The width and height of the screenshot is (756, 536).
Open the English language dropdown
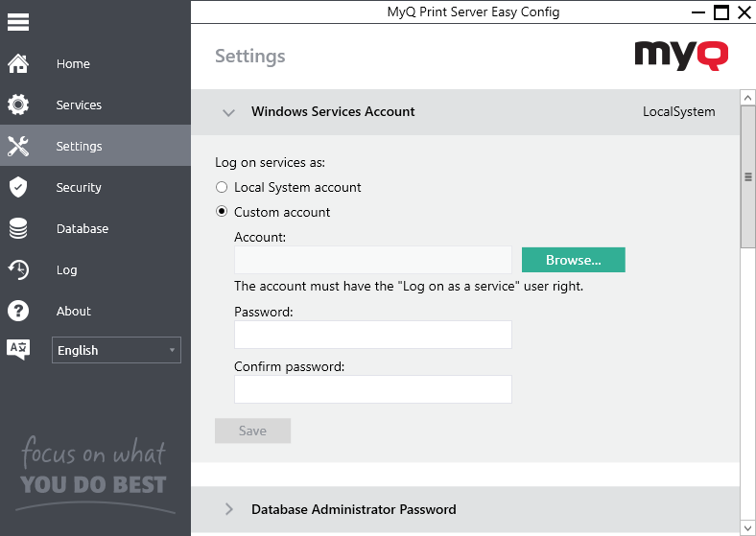pos(116,351)
